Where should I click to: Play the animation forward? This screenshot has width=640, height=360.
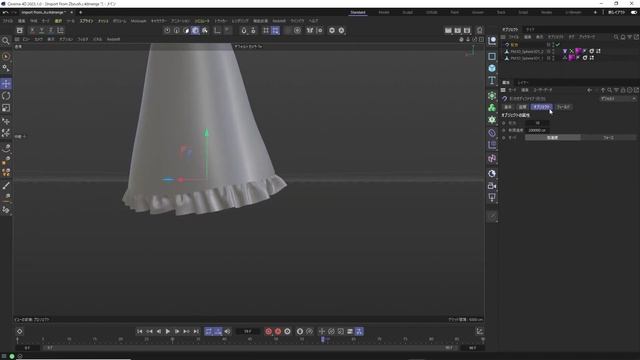[x=168, y=331]
